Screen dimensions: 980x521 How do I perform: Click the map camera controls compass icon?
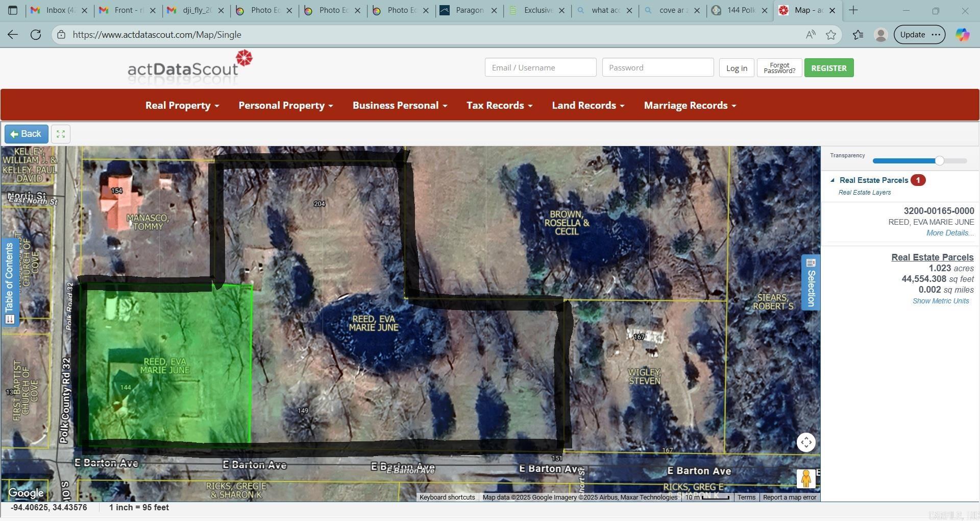click(806, 442)
